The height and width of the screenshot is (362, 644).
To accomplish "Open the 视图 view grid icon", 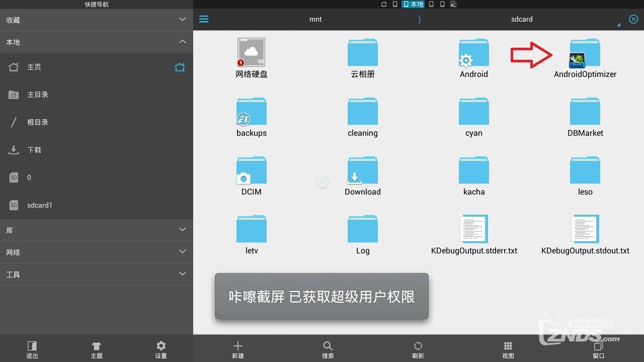I will tap(508, 346).
